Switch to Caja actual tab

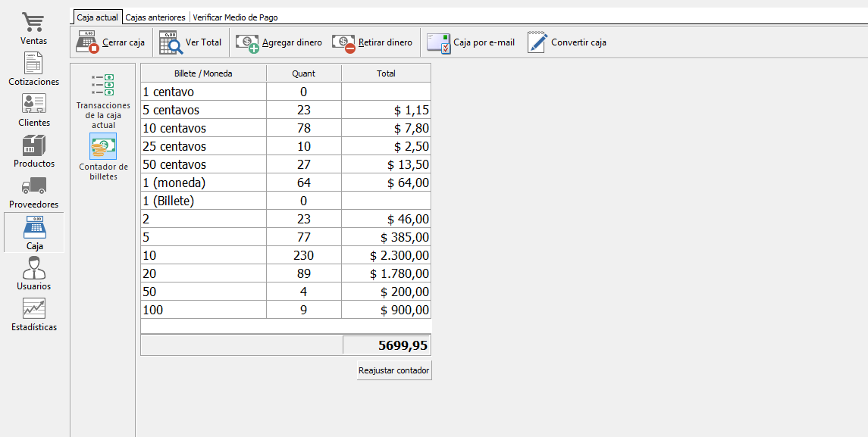coord(98,17)
